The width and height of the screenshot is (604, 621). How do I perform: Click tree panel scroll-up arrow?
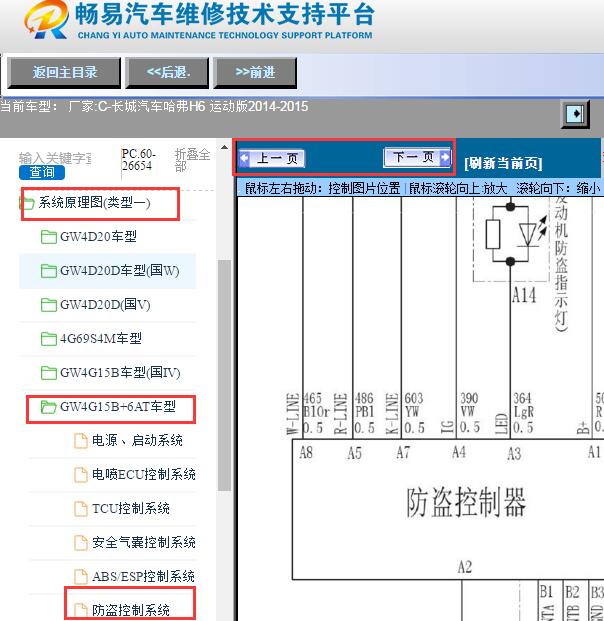224,147
